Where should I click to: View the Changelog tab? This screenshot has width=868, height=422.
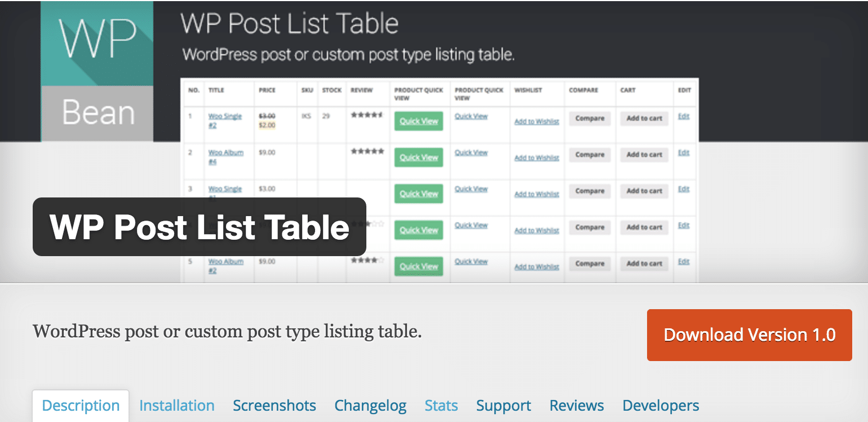click(x=370, y=405)
